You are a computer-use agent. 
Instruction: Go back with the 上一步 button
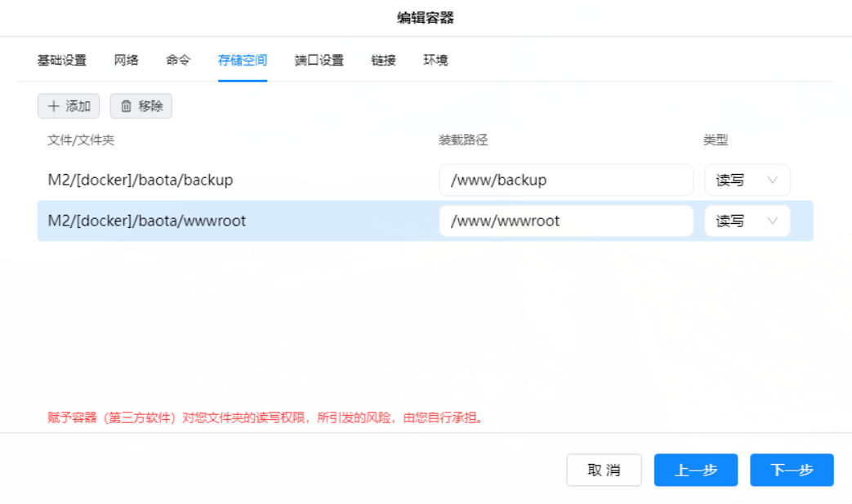(x=695, y=471)
